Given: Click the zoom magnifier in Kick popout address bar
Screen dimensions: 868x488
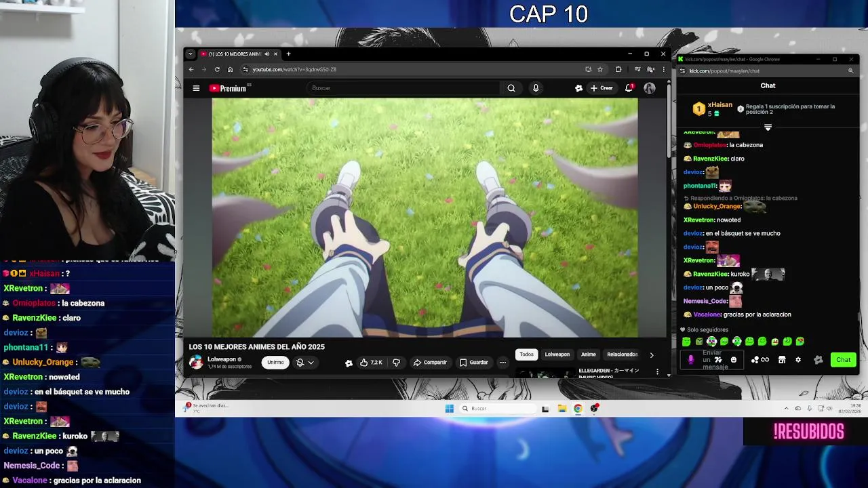Looking at the screenshot, I should coord(850,70).
